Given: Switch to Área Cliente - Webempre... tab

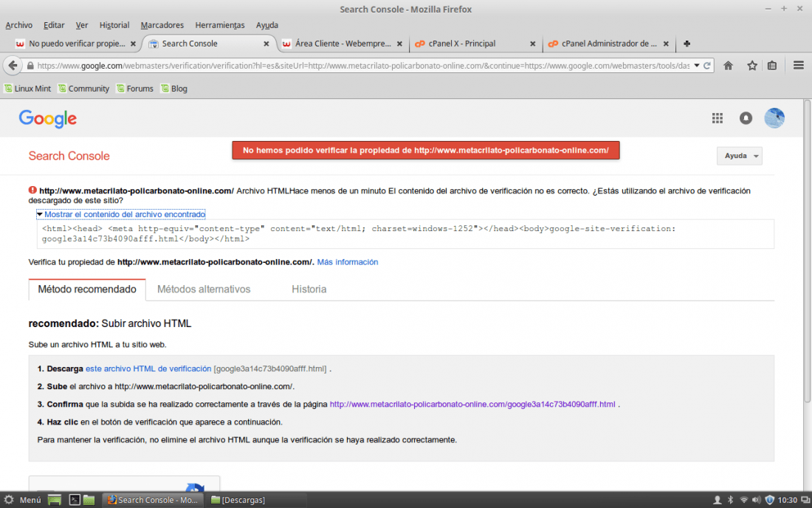Looking at the screenshot, I should tap(343, 44).
